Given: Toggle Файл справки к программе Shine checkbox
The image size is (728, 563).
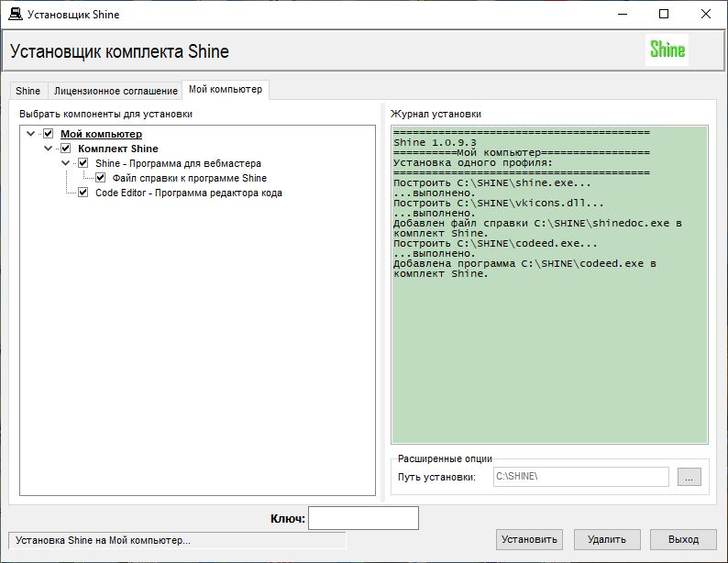Looking at the screenshot, I should pos(101,178).
